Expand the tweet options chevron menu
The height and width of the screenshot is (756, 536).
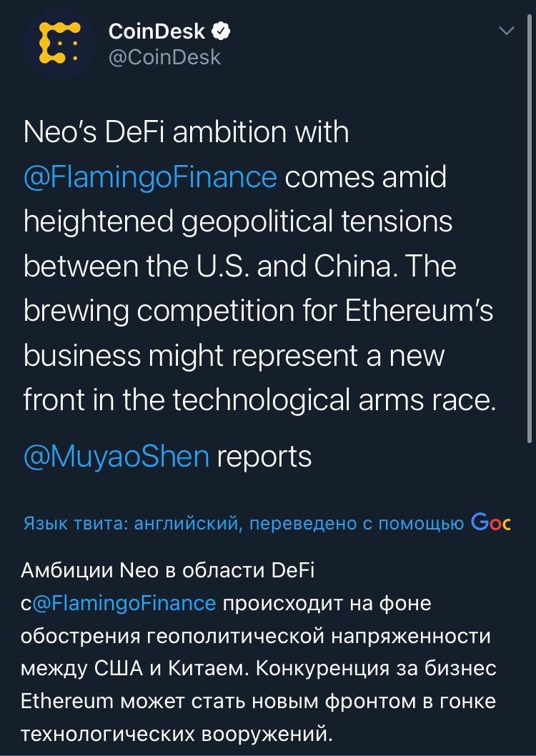coord(506,31)
